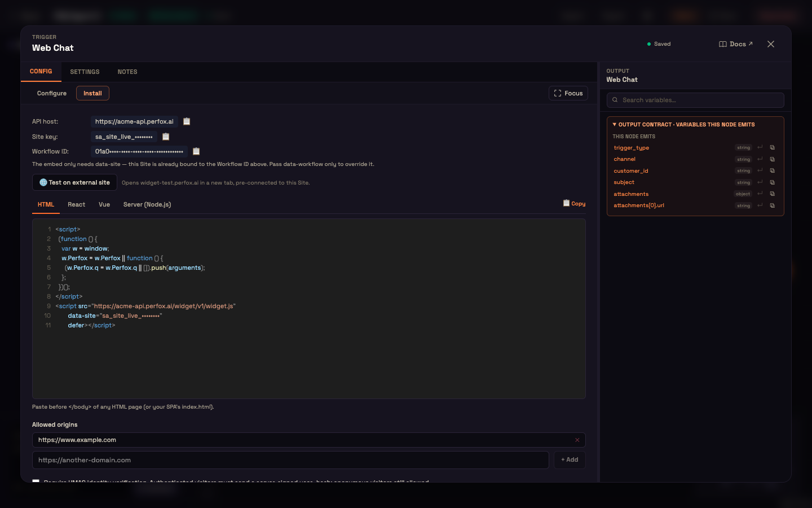Switch to the CONFIG tab
812x508 pixels.
(41, 72)
